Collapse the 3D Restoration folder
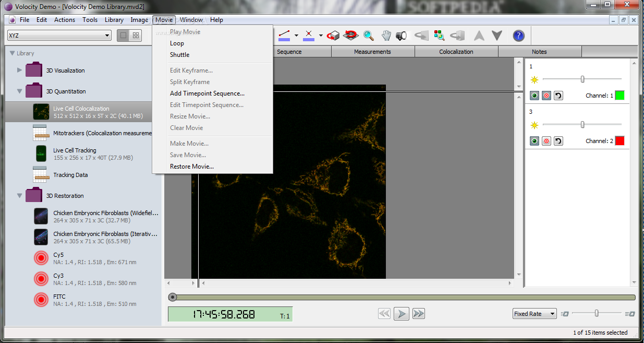 click(x=19, y=196)
